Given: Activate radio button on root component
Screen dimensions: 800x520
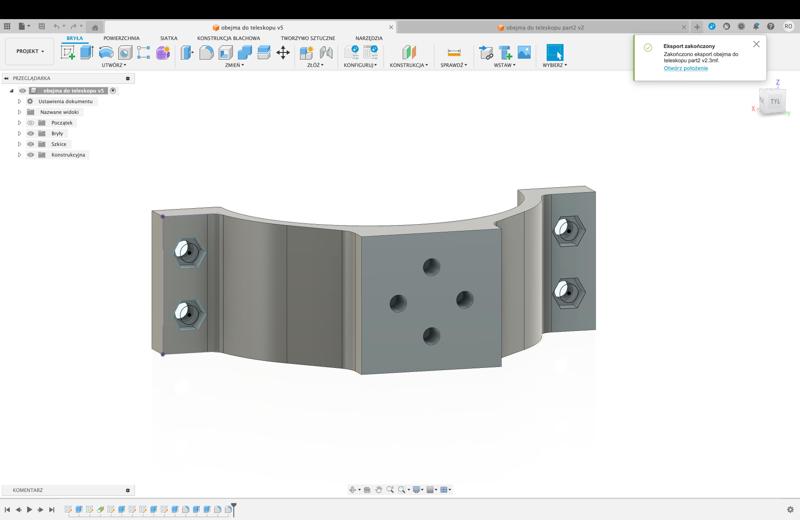Looking at the screenshot, I should 113,91.
